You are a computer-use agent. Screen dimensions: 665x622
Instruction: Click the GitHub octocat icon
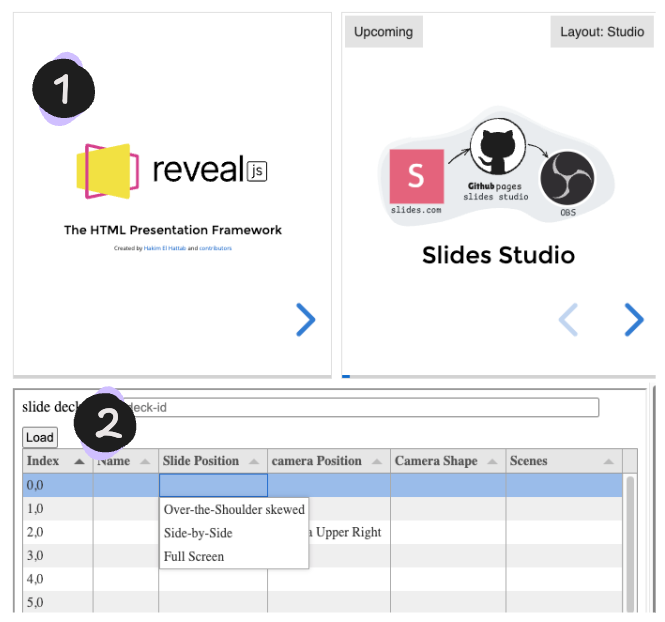pyautogui.click(x=498, y=147)
